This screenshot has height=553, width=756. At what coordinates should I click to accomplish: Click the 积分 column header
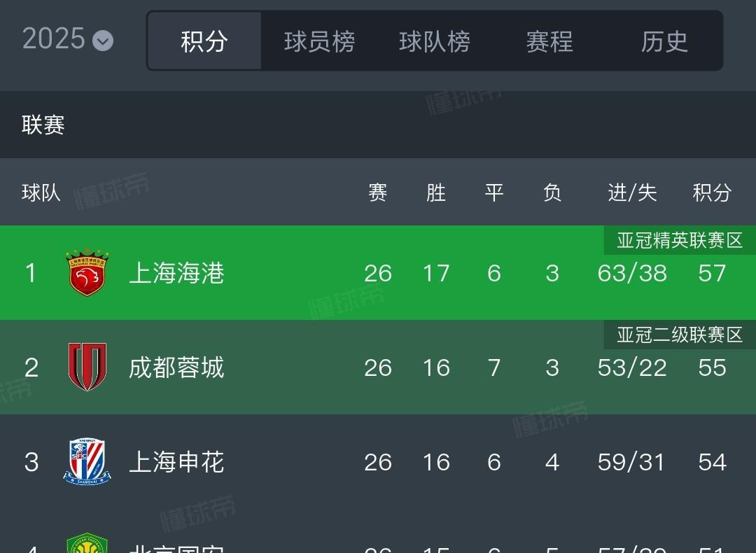(x=712, y=192)
